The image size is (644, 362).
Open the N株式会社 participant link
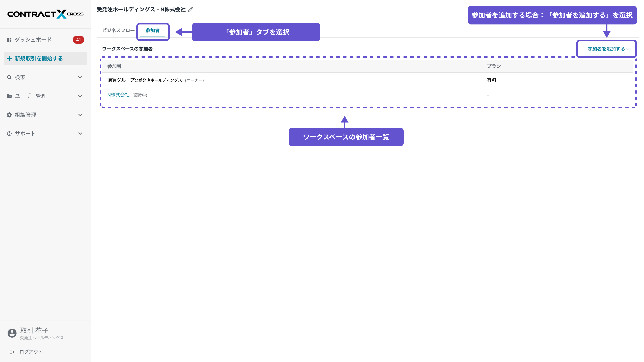[118, 95]
